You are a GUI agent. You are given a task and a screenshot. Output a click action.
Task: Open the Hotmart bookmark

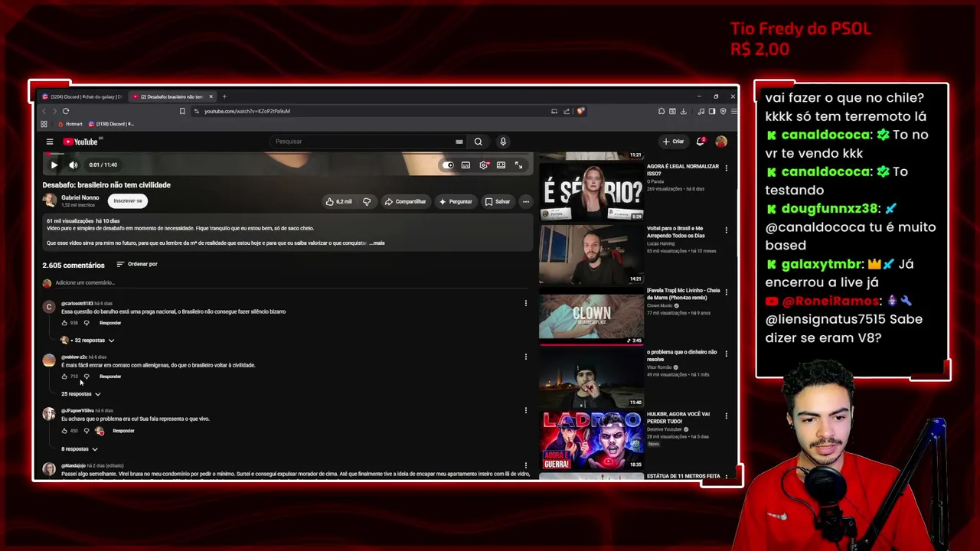(70, 124)
